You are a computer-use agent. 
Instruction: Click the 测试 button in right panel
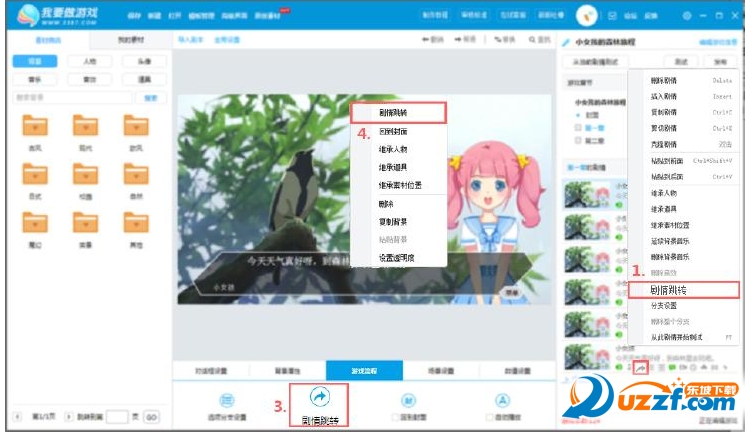(x=681, y=62)
